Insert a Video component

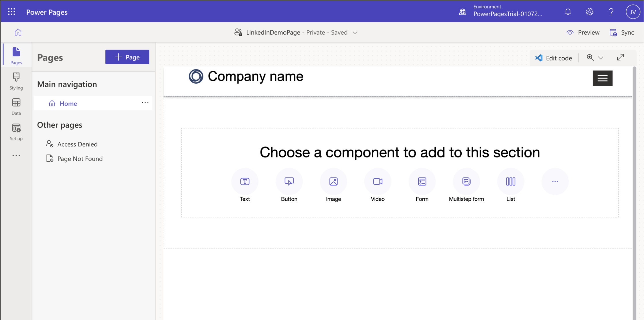pyautogui.click(x=377, y=182)
